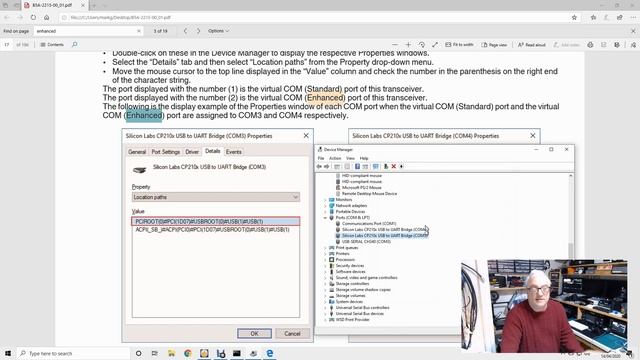Click OK button in COM3 Properties image
The height and width of the screenshot is (360, 640).
[x=254, y=333]
